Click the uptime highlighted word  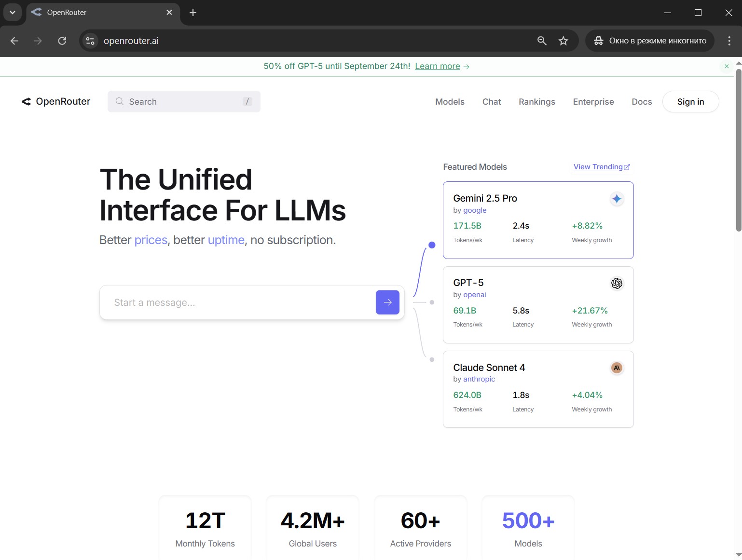pos(226,240)
